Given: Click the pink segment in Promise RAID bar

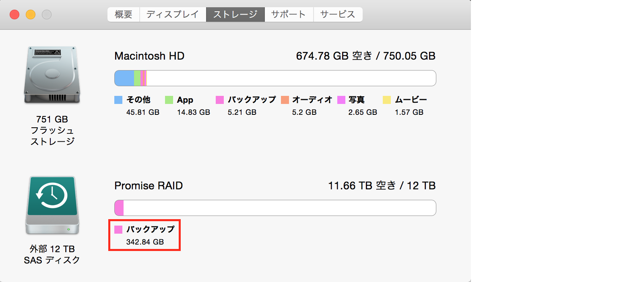Looking at the screenshot, I should coord(120,208).
